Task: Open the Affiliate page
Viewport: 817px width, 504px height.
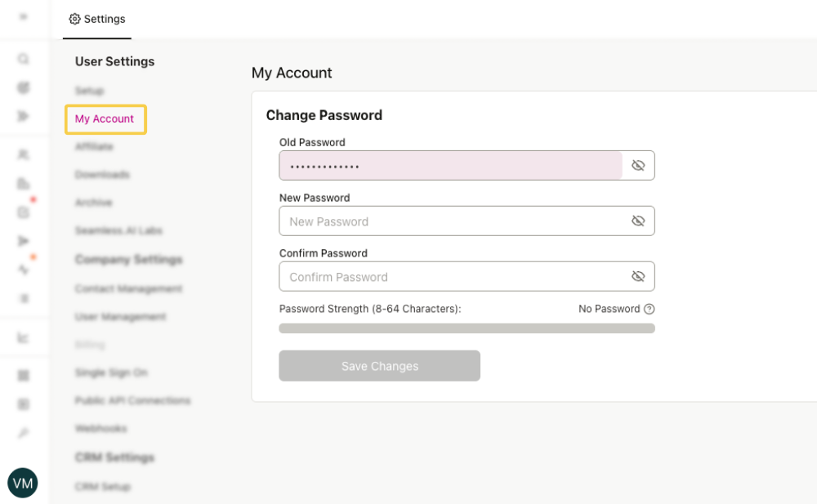Action: (x=93, y=146)
